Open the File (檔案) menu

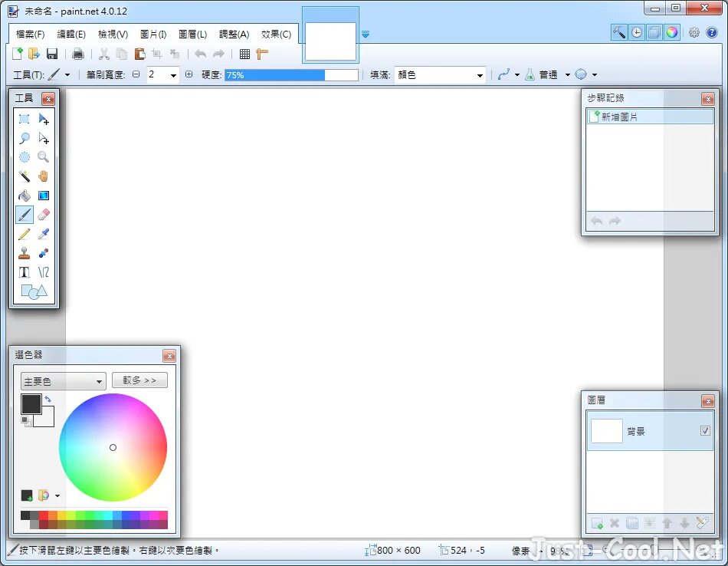click(30, 35)
